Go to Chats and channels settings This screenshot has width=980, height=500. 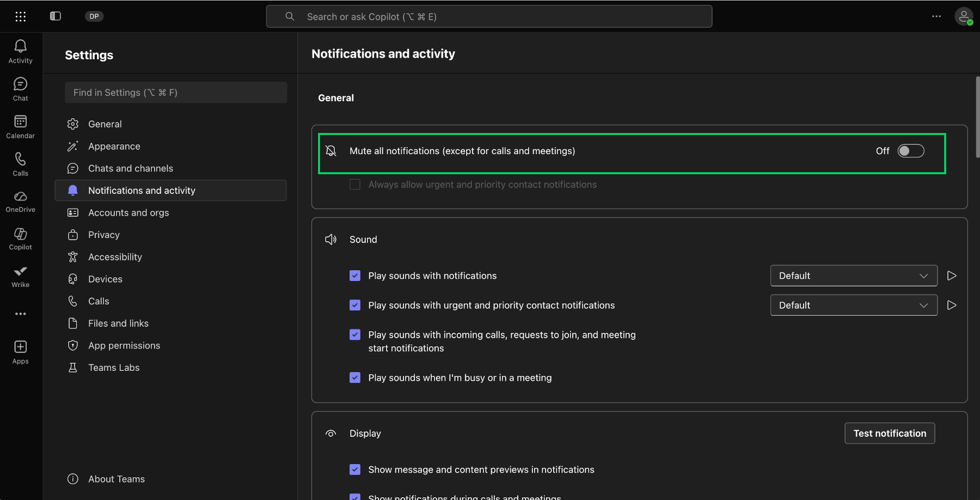170,168
